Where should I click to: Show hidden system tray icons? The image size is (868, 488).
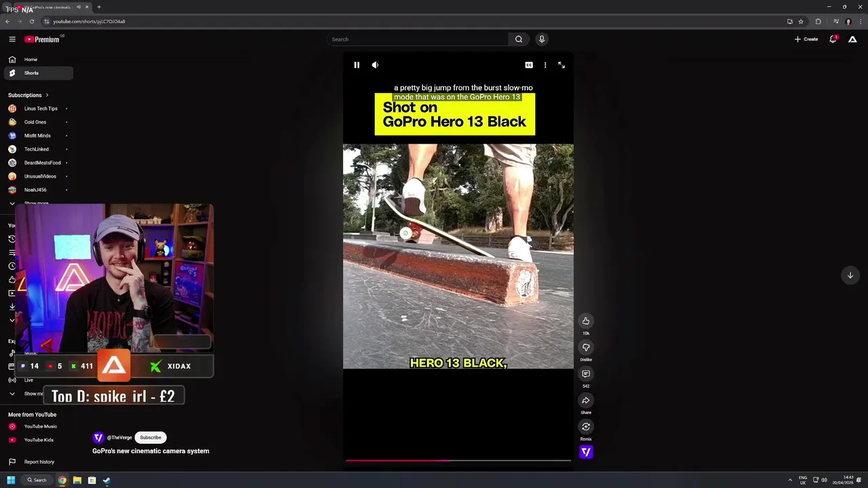(x=789, y=481)
